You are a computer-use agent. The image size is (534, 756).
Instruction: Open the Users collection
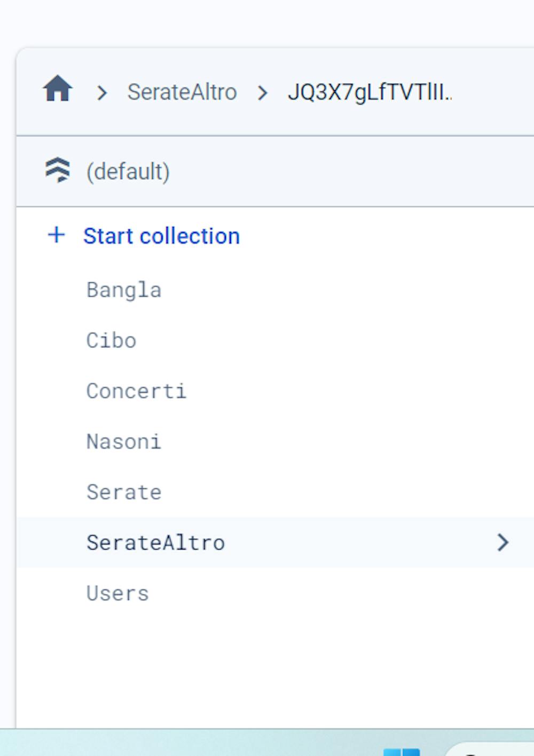(117, 593)
